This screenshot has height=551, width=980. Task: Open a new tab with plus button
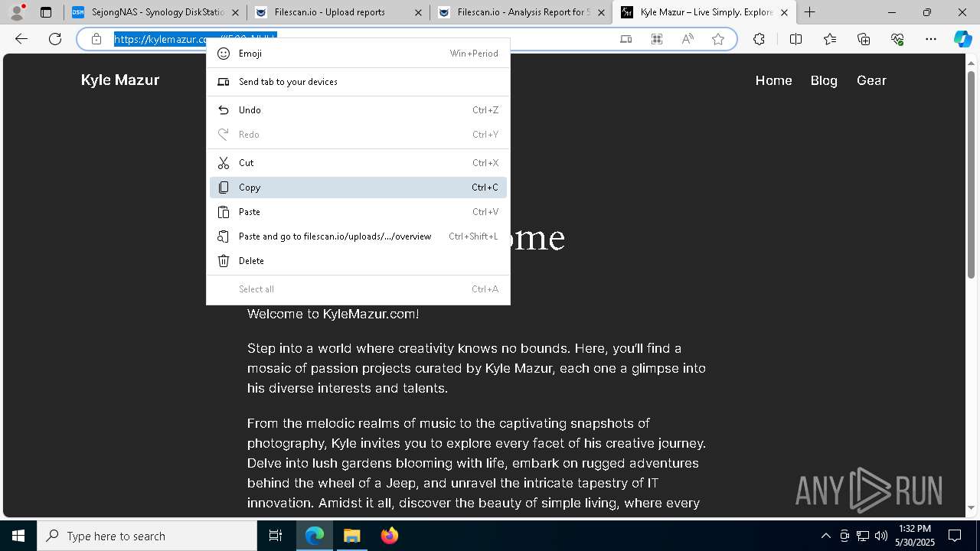click(809, 12)
